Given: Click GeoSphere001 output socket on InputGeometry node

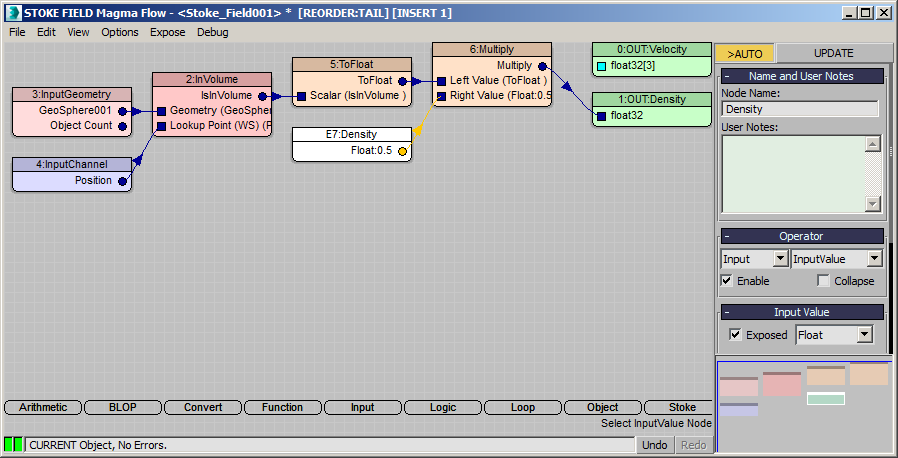Looking at the screenshot, I should 123,111.
